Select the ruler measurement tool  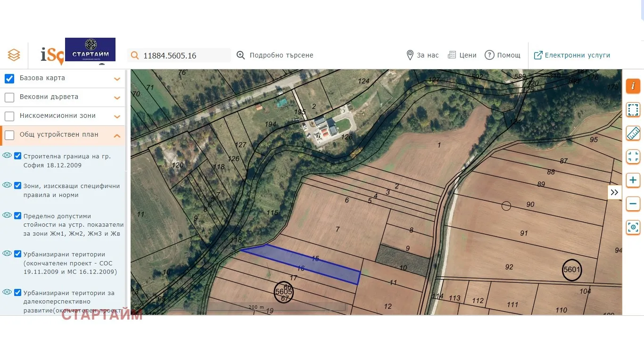633,133
